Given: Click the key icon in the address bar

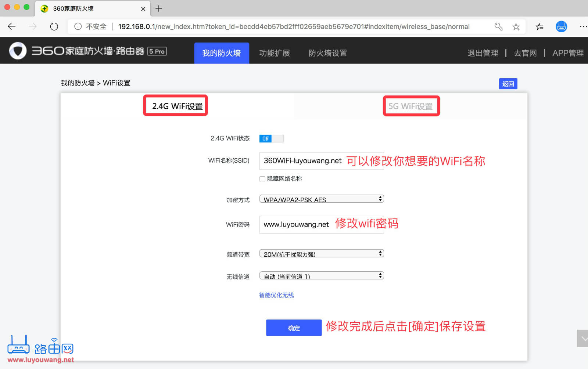Looking at the screenshot, I should [x=498, y=26].
